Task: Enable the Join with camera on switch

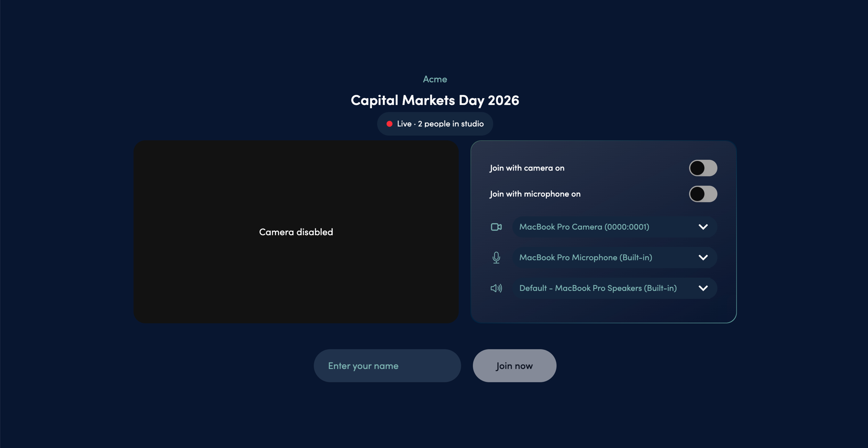Action: coord(703,168)
